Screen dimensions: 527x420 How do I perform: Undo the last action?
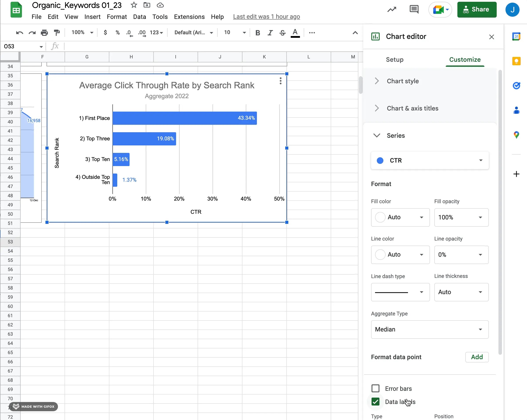point(19,33)
